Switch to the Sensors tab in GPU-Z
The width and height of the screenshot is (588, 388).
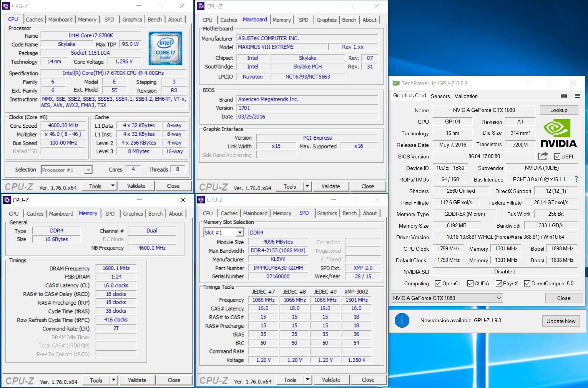click(x=440, y=96)
